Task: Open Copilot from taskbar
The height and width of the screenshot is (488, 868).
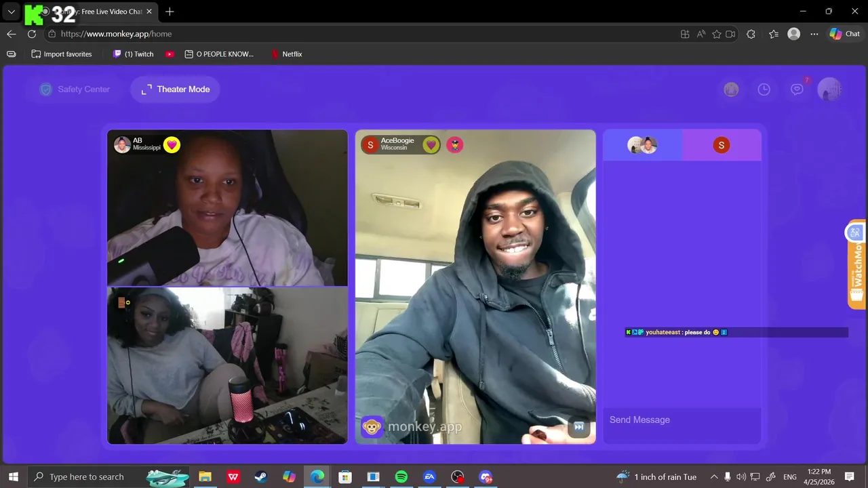Action: (290, 477)
